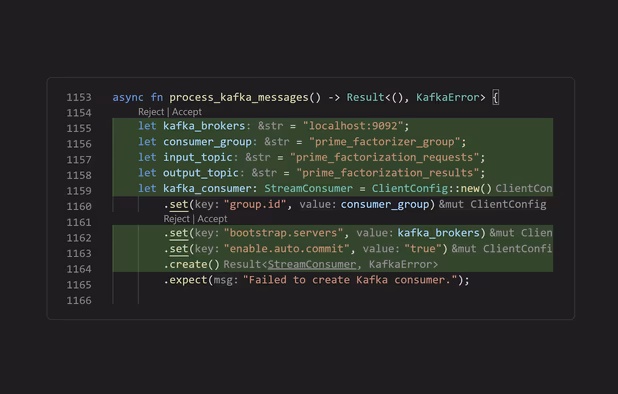Click the opening curly brace on line 1153
This screenshot has width=618, height=394.
[496, 97]
